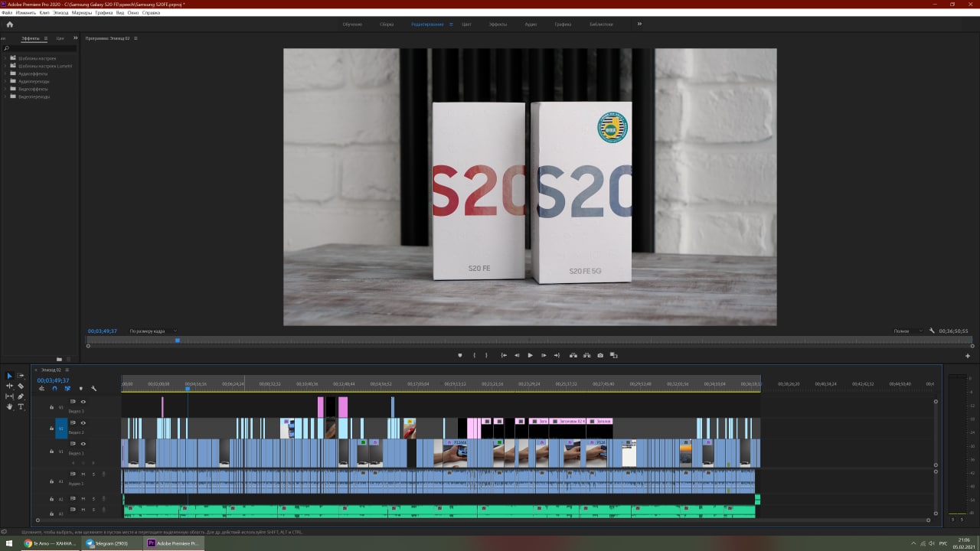This screenshot has width=980, height=551.
Task: Open the zoom level dropdown По размеру кадра
Action: [x=152, y=331]
